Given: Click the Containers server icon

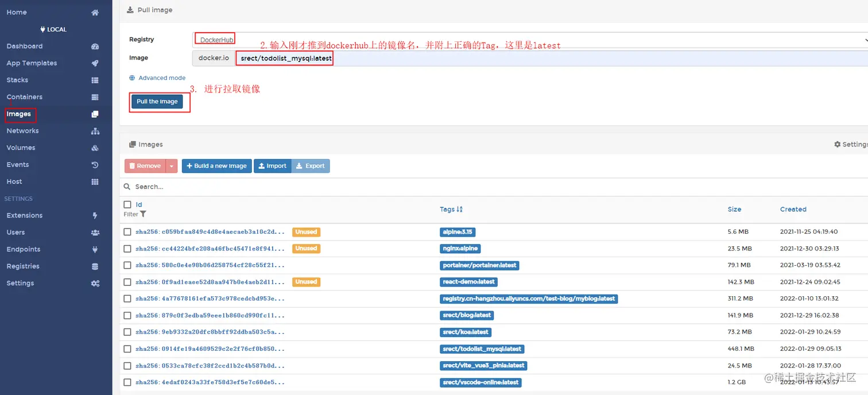Looking at the screenshot, I should pyautogui.click(x=95, y=97).
